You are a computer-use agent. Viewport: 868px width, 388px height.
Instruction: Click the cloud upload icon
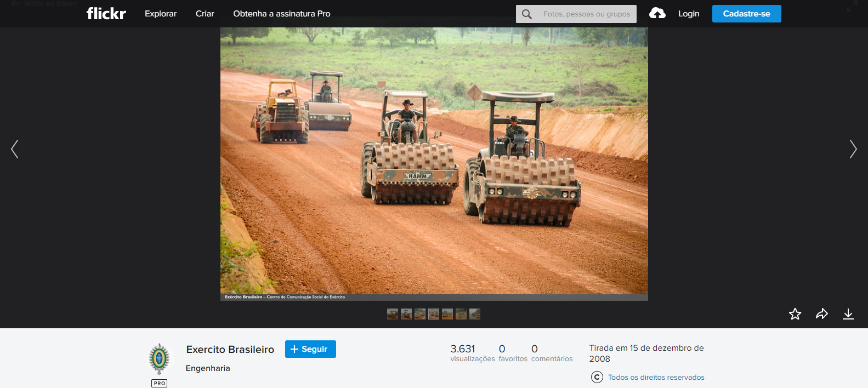[657, 13]
